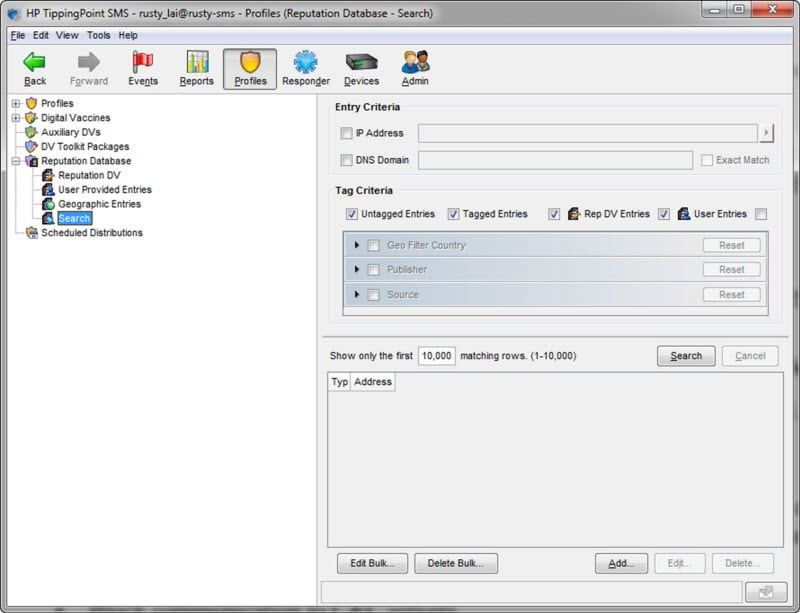Image resolution: width=800 pixels, height=613 pixels.
Task: Expand the Geo Filter Country section
Action: 357,245
